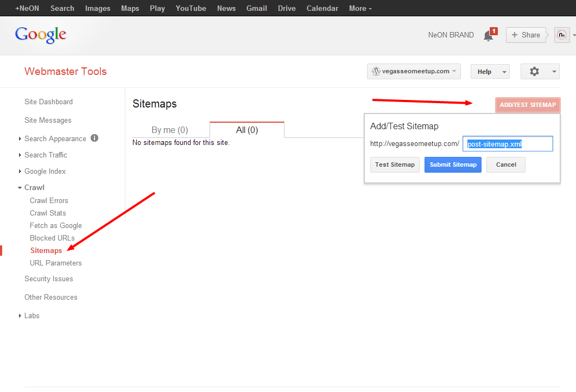Click the Share button
576x392 pixels.
(x=526, y=35)
